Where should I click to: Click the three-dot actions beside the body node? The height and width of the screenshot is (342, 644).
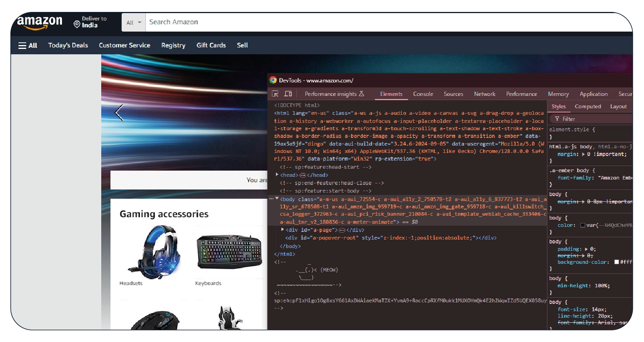(x=271, y=199)
